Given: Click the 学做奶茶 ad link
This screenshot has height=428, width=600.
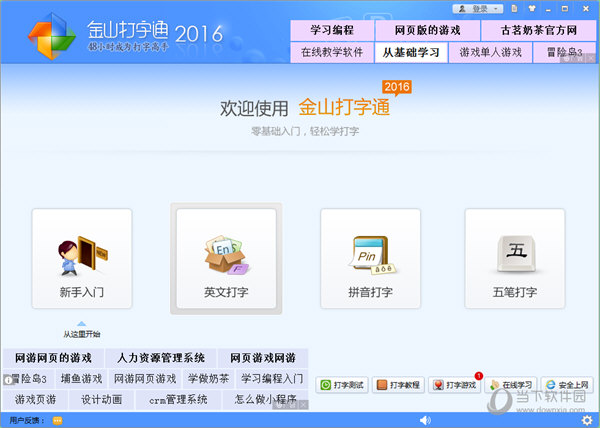Looking at the screenshot, I should click(x=209, y=379).
